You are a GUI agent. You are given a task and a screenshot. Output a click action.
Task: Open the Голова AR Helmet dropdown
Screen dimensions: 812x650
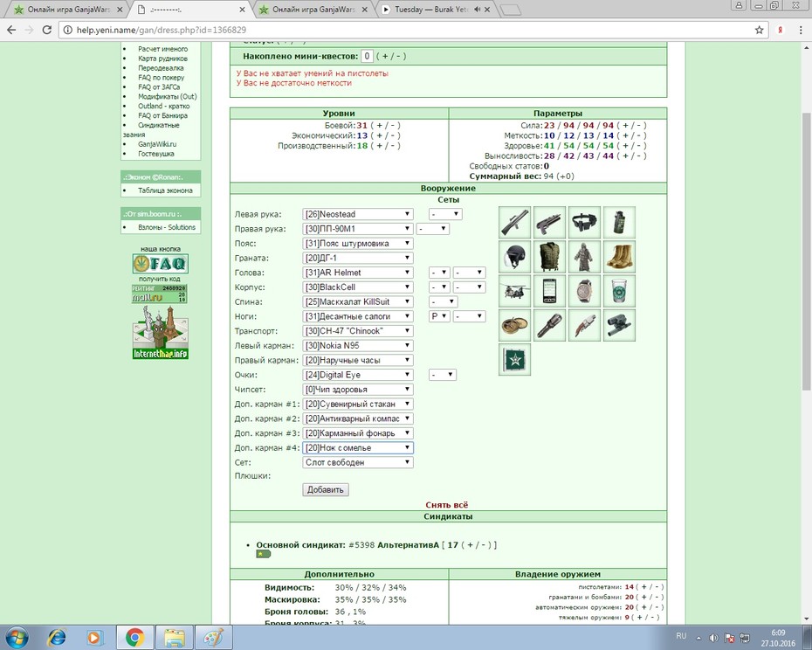[358, 272]
